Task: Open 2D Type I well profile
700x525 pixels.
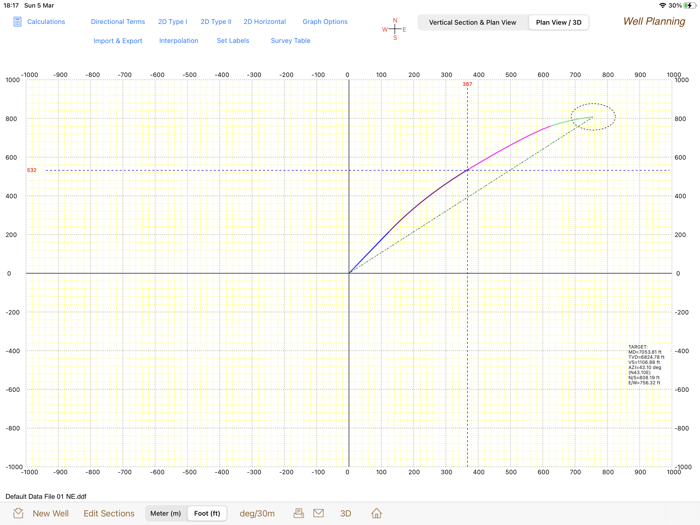Action: (173, 21)
